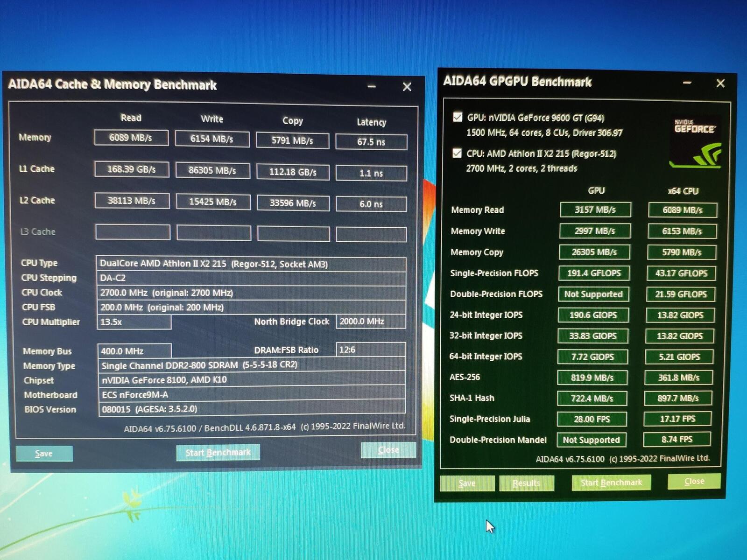The height and width of the screenshot is (560, 747).
Task: Click the Close button in GPGPU Benchmark
Action: tap(694, 481)
